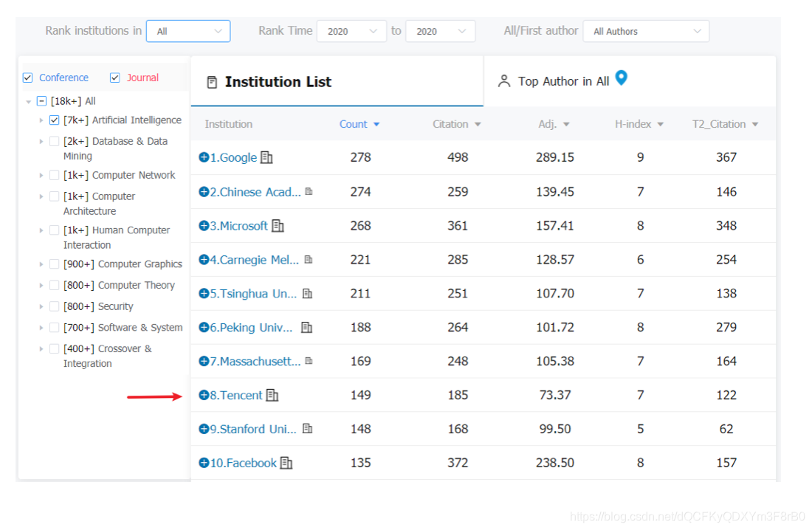Open the 10.Facebook institution link
The height and width of the screenshot is (530, 812).
coord(244,463)
